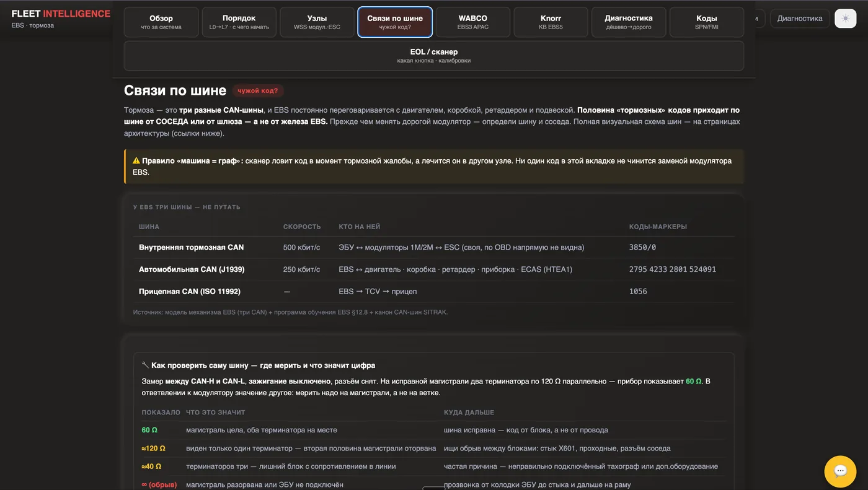Viewport: 868px width, 490px height.
Task: Click the ЧТО ЭТО ЗНАЧИТ column header
Action: click(216, 413)
